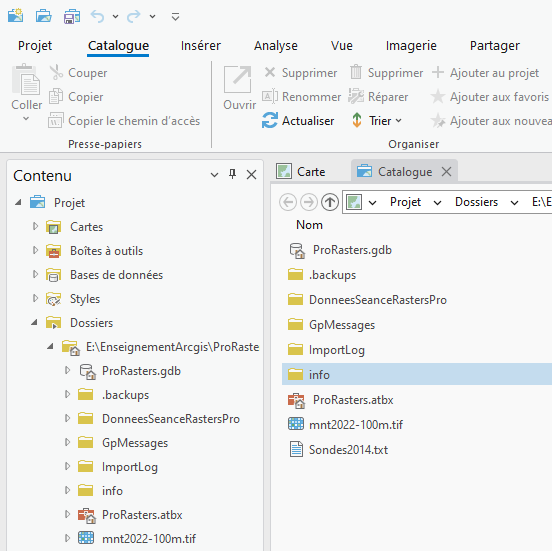The image size is (552, 551).
Task: Switch to the Carte view tab
Action: click(x=301, y=172)
